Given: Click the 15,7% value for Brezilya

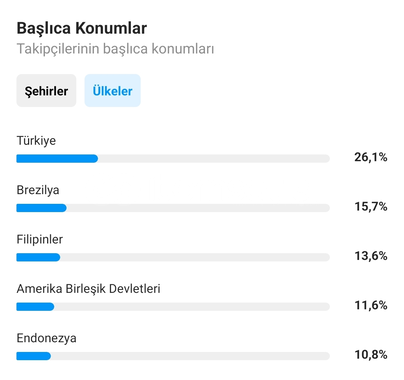Looking at the screenshot, I should tap(371, 206).
